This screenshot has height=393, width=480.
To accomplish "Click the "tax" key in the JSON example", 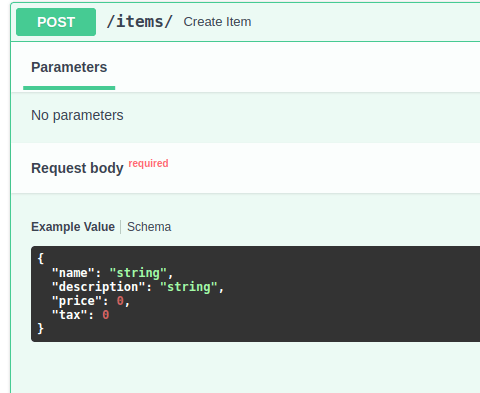I will (70, 315).
